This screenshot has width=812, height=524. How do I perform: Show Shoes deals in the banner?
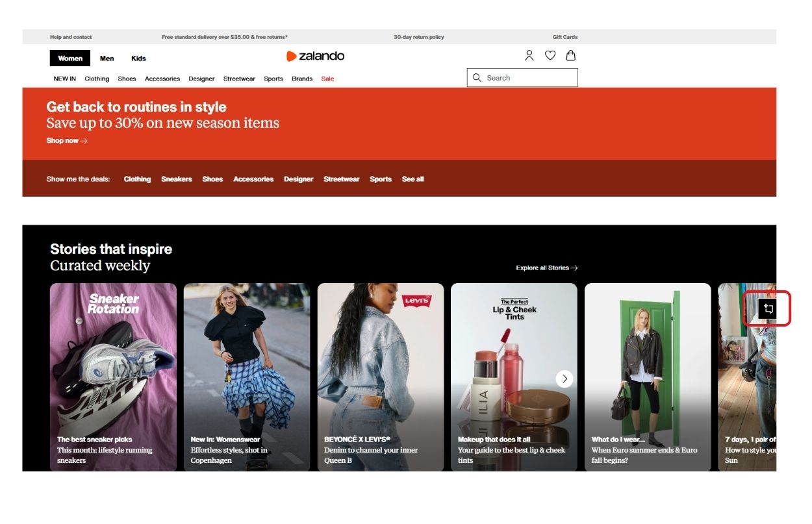click(x=212, y=179)
